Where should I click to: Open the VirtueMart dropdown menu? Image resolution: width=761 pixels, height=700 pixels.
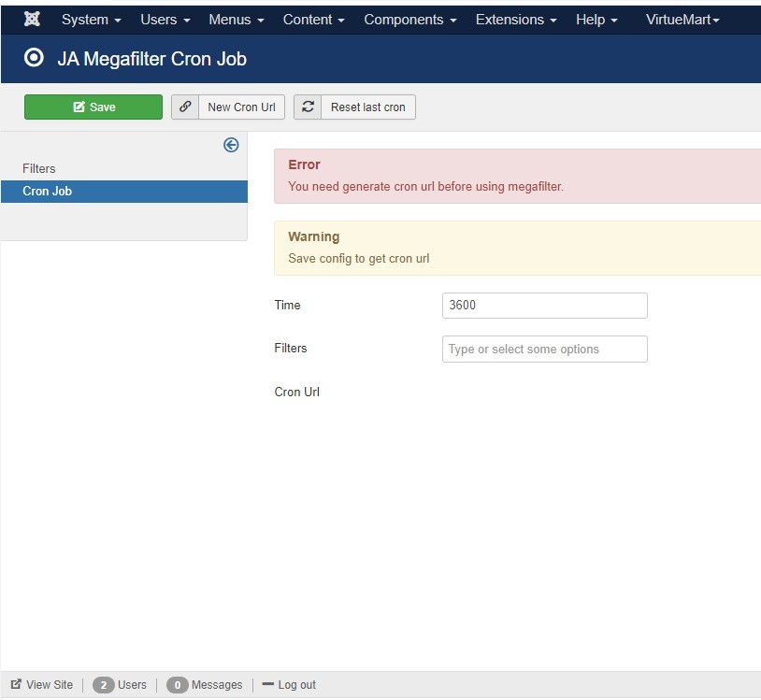coord(682,20)
